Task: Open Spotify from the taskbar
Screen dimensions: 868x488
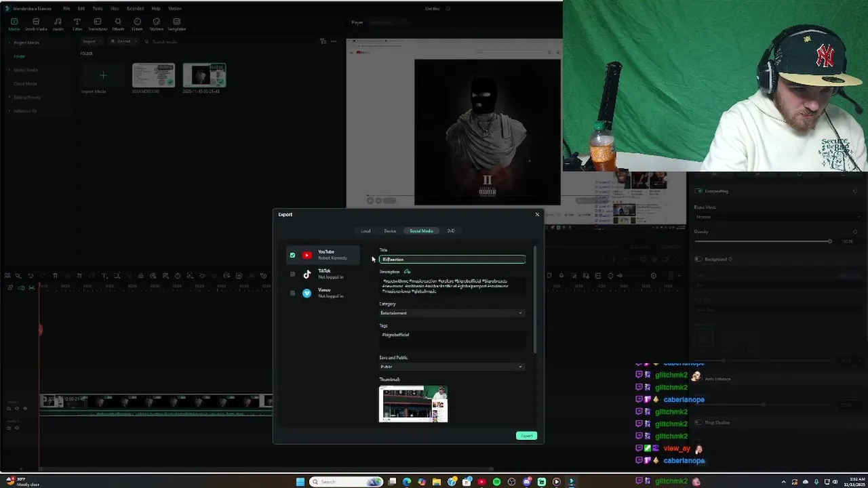Action: [496, 482]
